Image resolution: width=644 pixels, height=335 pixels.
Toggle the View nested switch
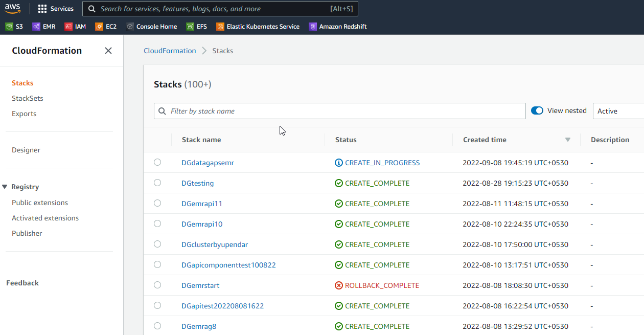[x=537, y=110]
